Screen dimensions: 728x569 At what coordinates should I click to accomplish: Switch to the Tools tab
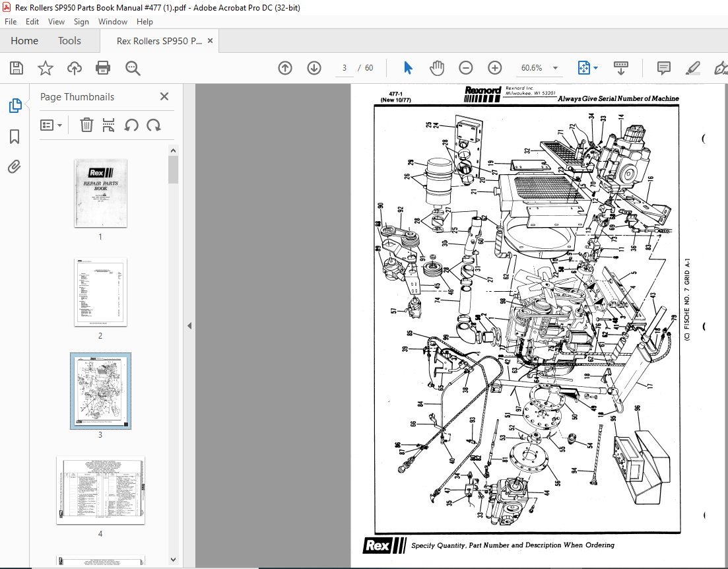click(70, 41)
